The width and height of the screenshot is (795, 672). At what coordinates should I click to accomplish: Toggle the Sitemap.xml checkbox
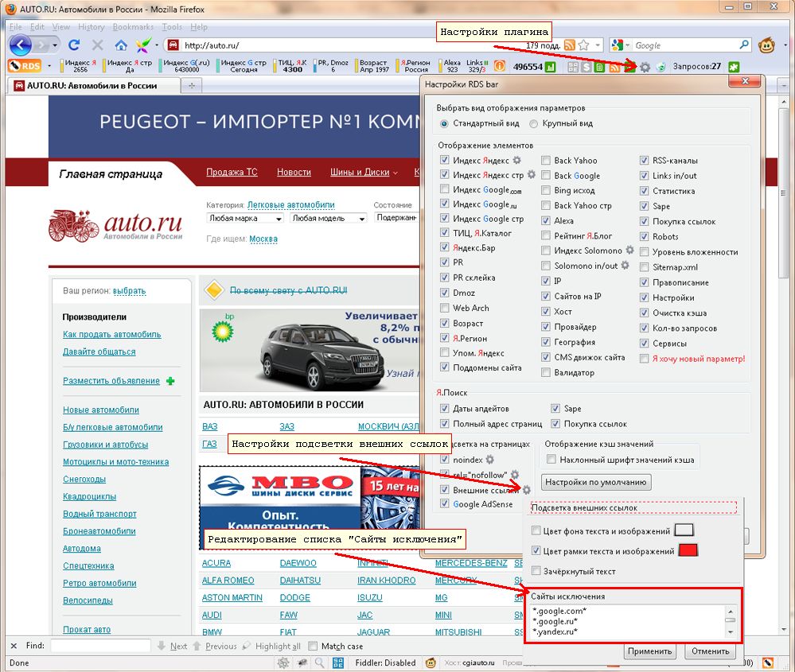[644, 267]
